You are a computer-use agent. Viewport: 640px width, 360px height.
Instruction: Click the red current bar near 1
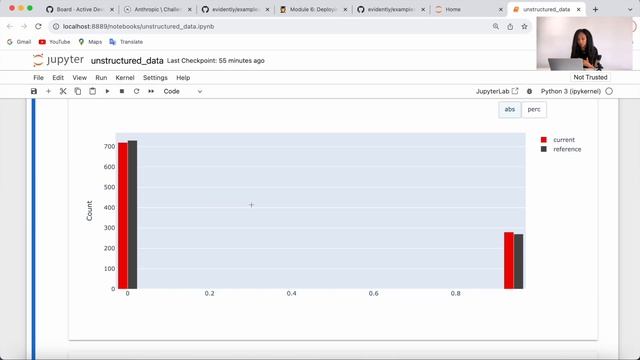point(509,260)
